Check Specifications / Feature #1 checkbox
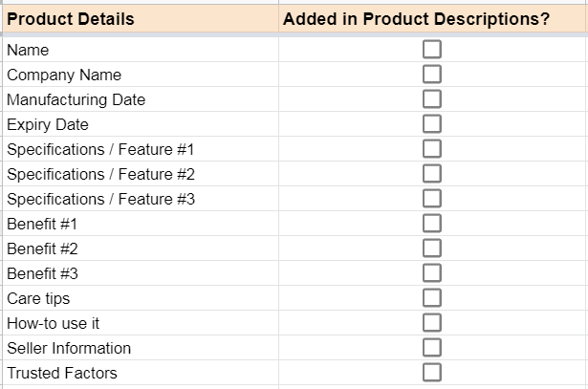 click(x=432, y=149)
